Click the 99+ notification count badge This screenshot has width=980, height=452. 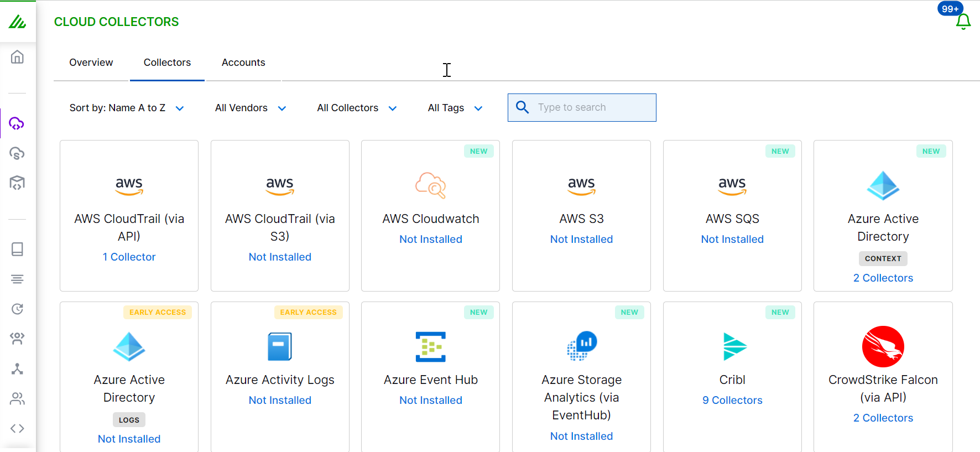click(950, 9)
